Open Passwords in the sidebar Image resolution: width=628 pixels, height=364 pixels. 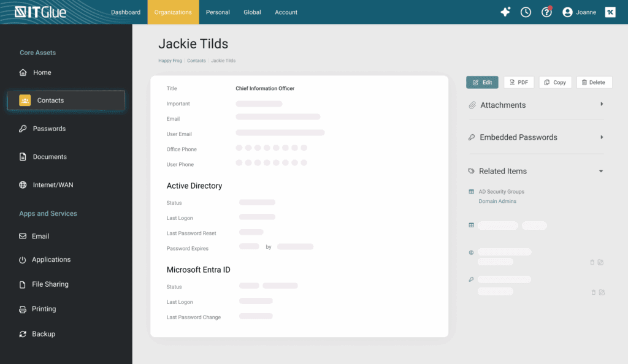49,129
